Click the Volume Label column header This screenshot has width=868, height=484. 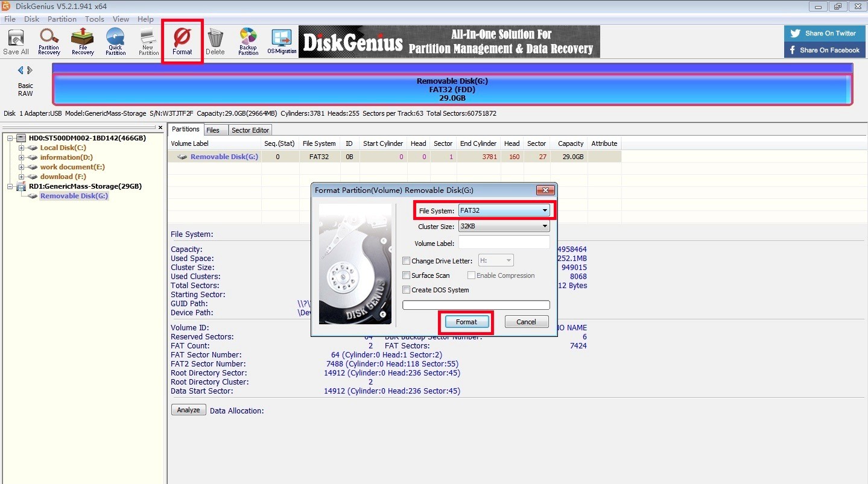[215, 143]
